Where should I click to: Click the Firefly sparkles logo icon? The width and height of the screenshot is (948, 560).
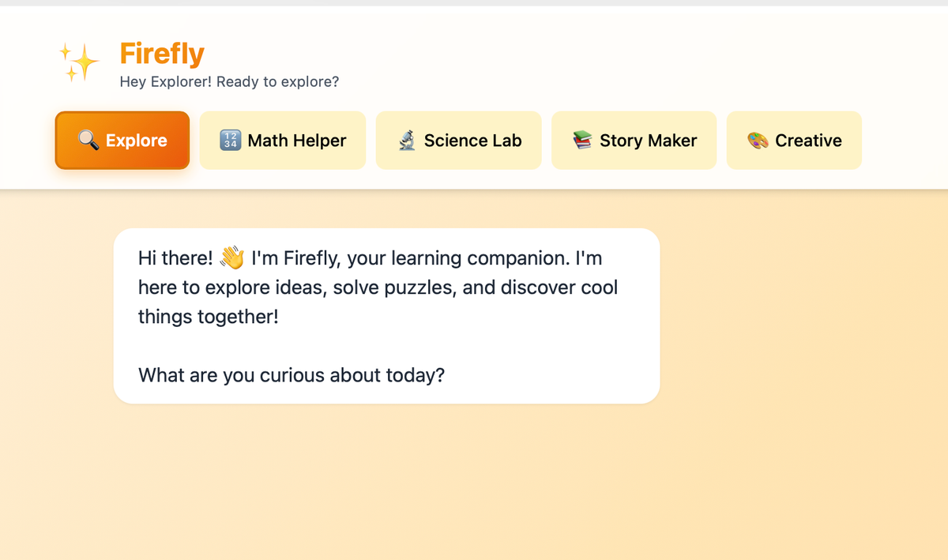(x=78, y=62)
